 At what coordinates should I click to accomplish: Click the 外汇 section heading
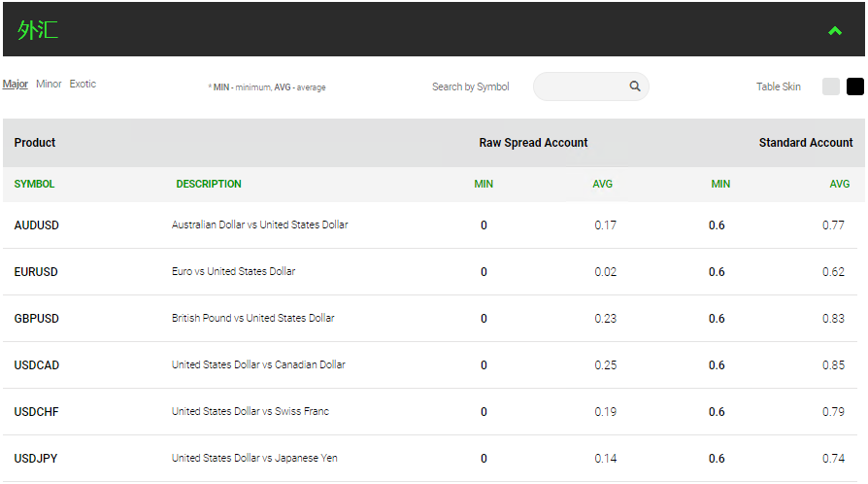coord(37,30)
